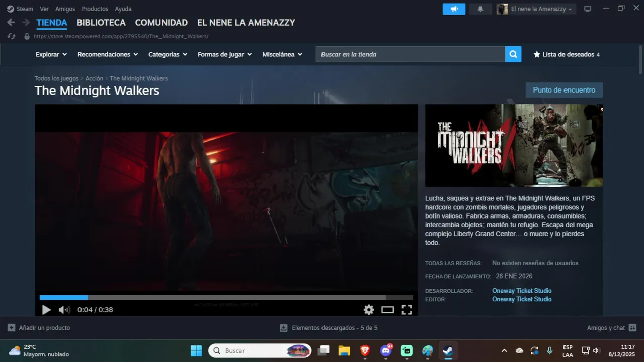Expand the Recomendaciones dropdown
This screenshot has height=362, width=644.
(x=108, y=54)
